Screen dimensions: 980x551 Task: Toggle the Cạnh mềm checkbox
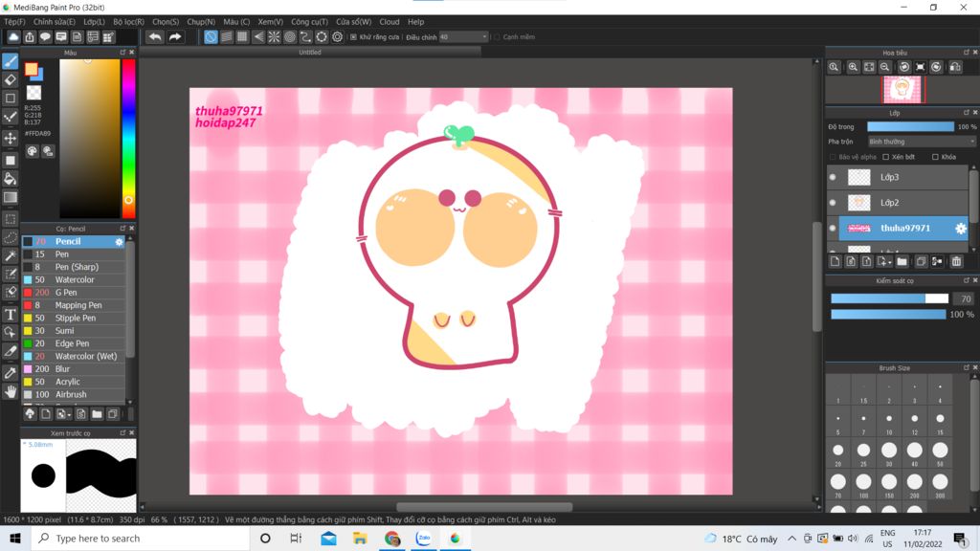pos(498,37)
